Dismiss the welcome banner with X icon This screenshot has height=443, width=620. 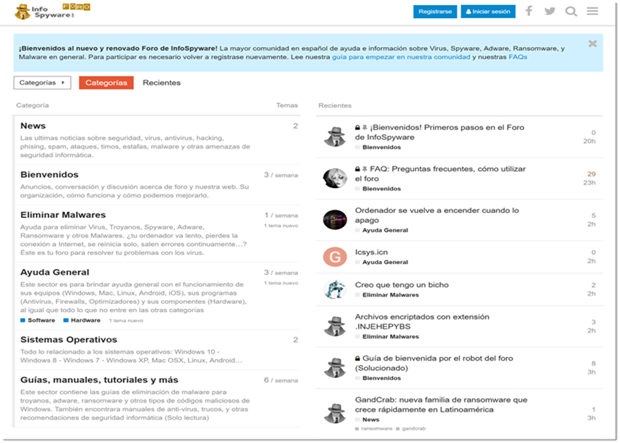pos(592,44)
